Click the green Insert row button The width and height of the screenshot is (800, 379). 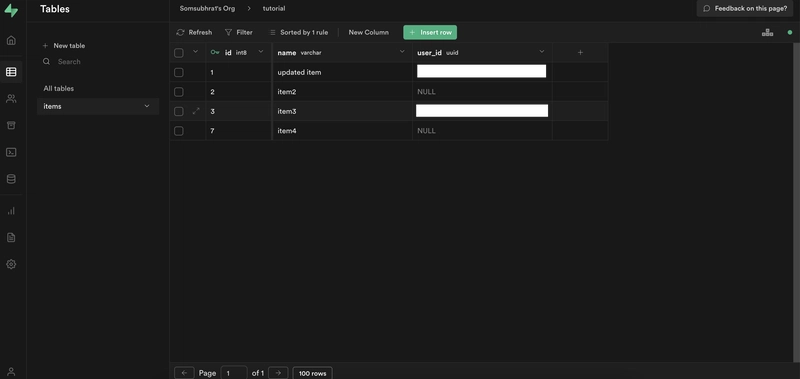click(x=430, y=32)
